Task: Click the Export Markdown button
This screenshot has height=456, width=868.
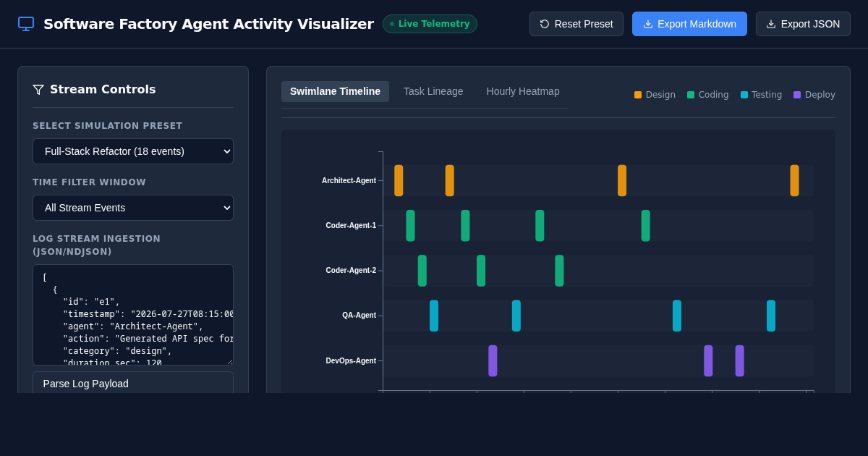Action: [689, 24]
